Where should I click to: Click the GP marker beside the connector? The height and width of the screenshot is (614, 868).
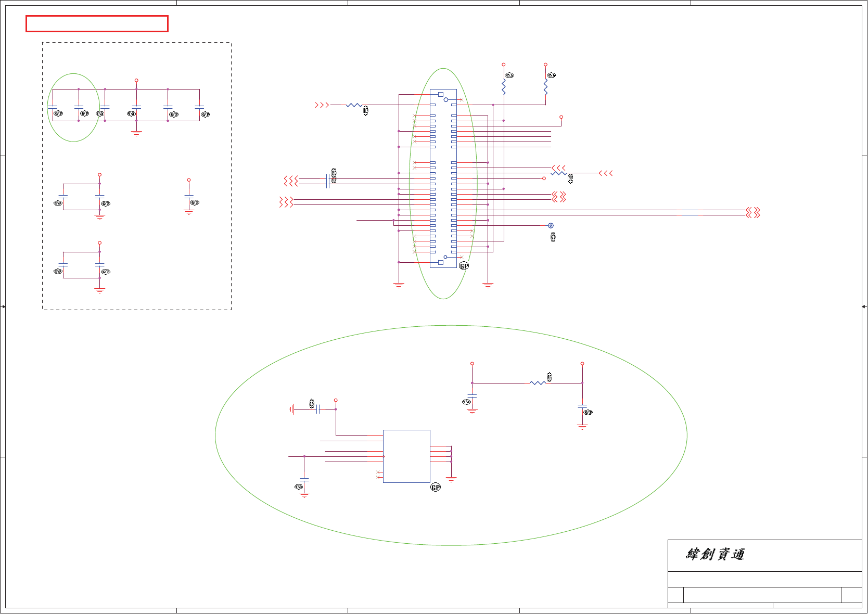point(464,266)
